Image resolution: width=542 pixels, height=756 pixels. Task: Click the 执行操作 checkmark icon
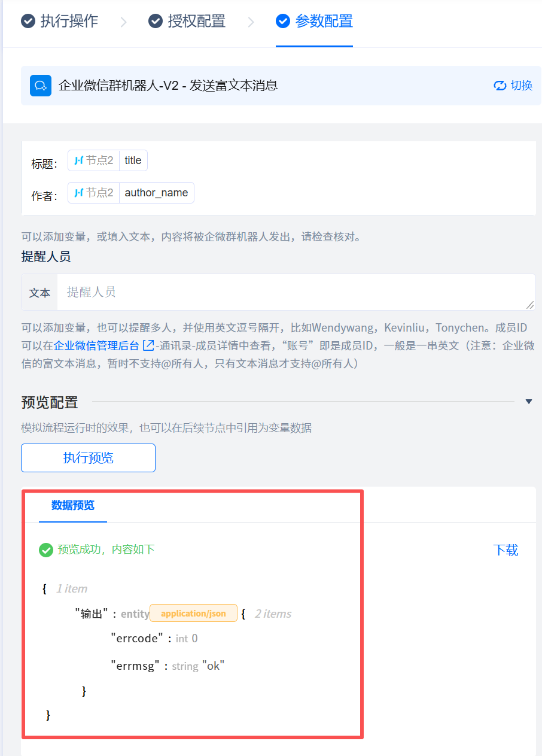[28, 22]
